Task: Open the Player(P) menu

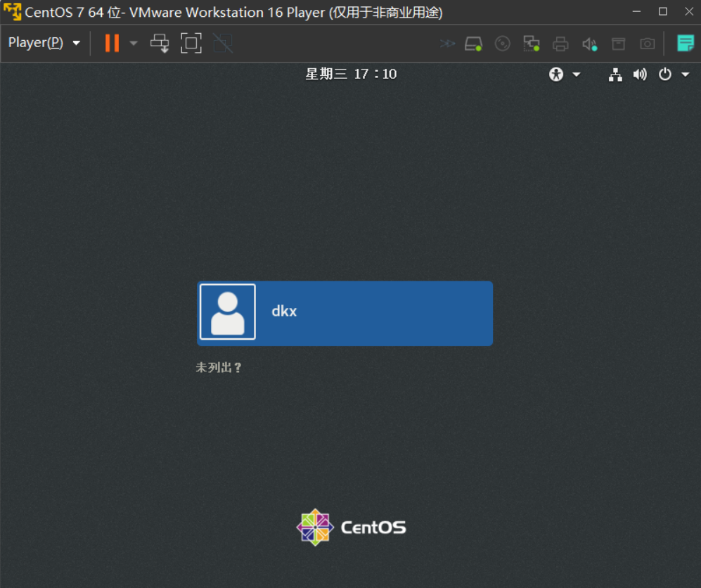Action: (44, 43)
